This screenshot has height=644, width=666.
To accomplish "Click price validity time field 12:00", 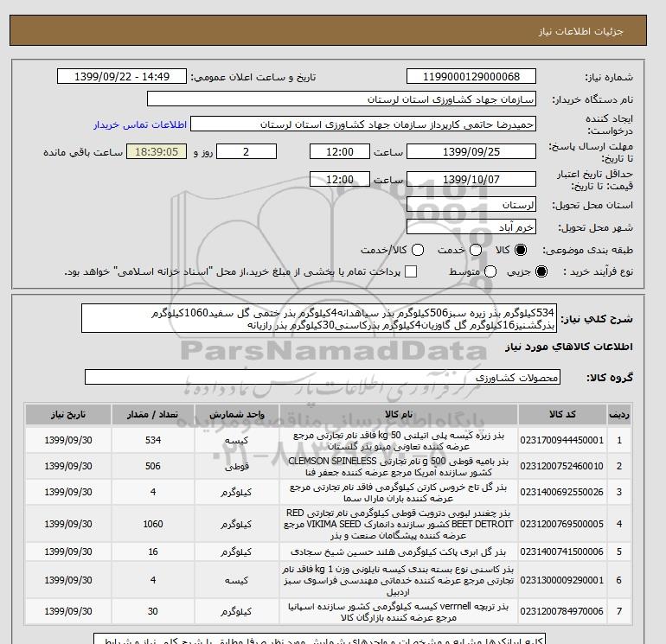I will pos(340,179).
